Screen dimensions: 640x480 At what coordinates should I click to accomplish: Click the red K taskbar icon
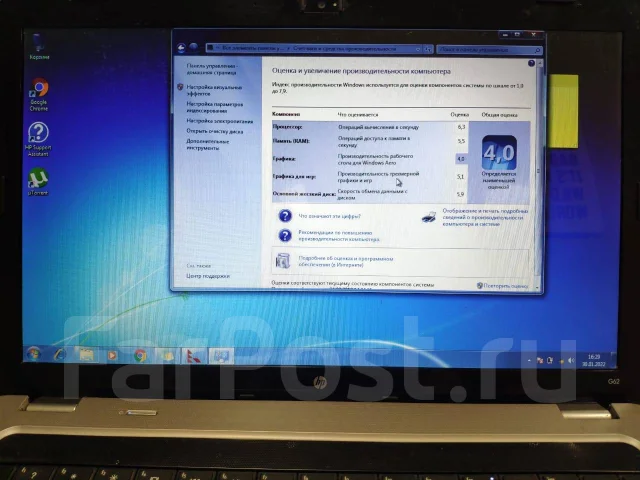pos(194,356)
